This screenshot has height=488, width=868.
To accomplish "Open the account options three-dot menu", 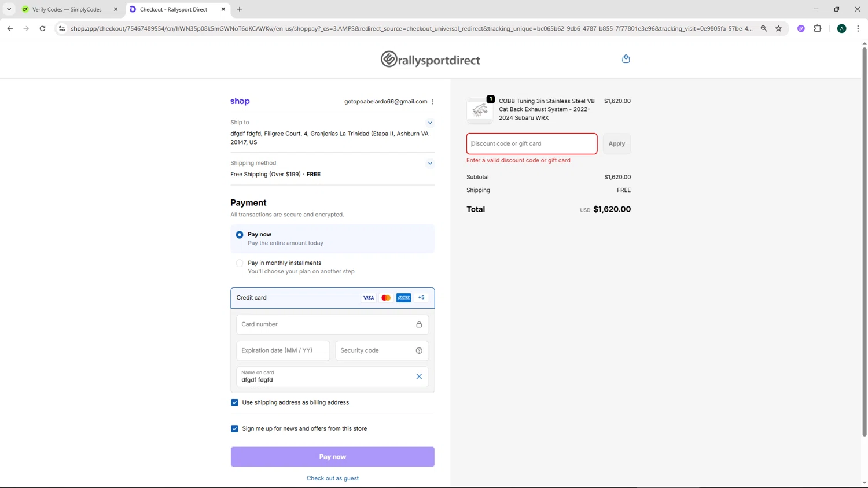I will pyautogui.click(x=432, y=102).
